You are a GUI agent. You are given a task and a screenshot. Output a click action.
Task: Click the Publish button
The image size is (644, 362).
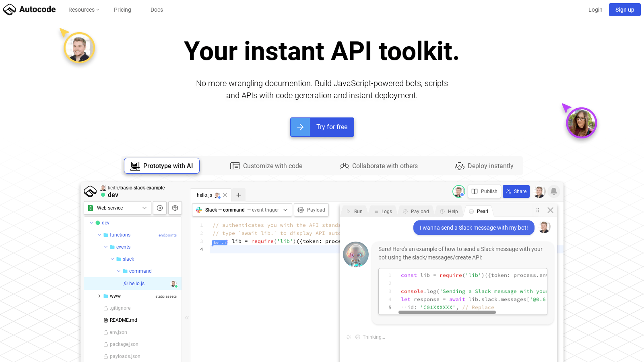tap(485, 191)
